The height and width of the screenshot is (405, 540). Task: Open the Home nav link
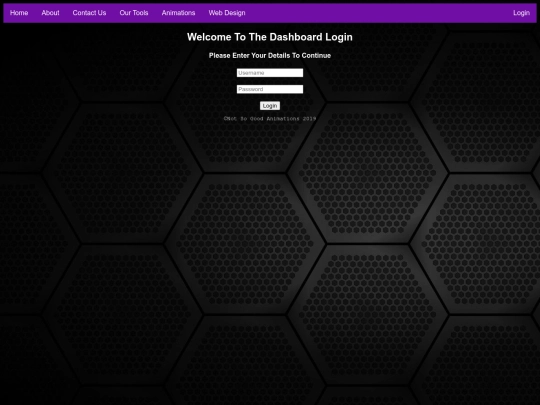coord(19,13)
